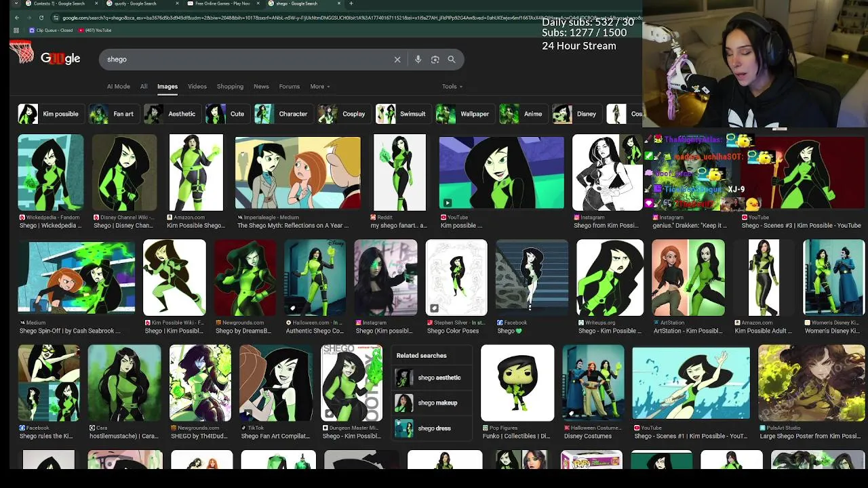The image size is (868, 488).
Task: Open the 'Disney Costumes' Halloween Costumes image
Action: pos(593,383)
